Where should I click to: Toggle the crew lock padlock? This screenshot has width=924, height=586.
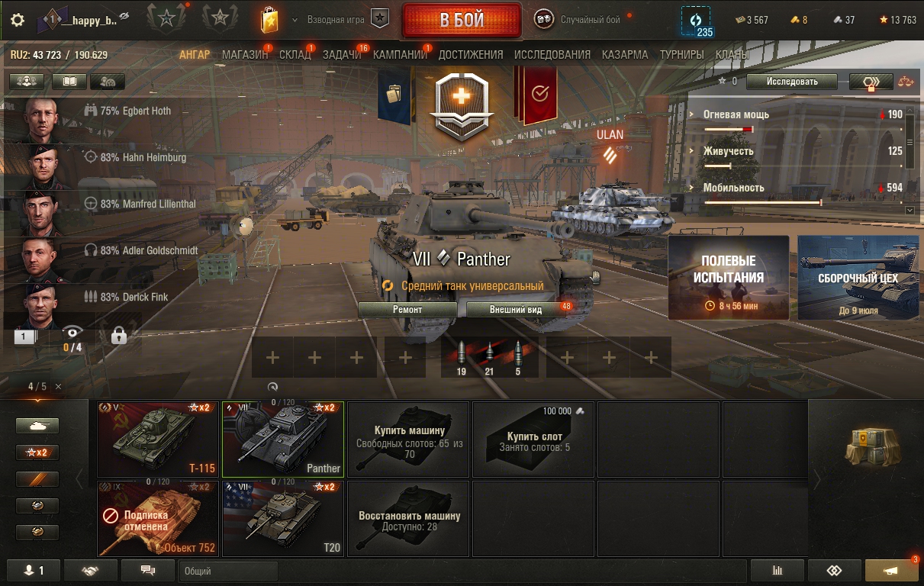point(118,334)
